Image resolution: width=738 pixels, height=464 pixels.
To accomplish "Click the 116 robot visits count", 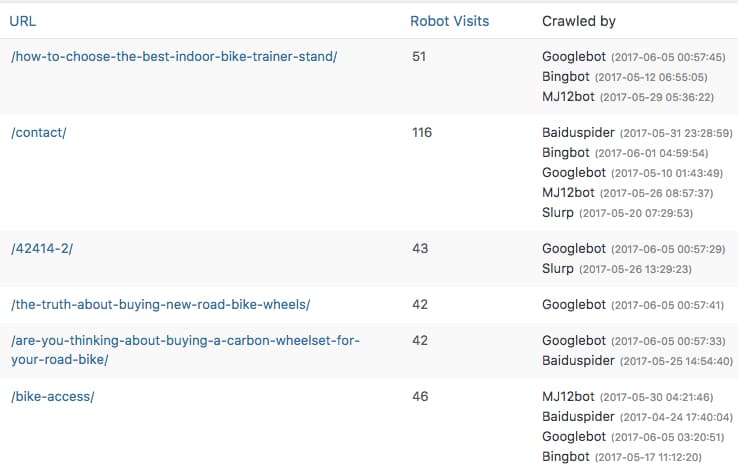I will point(422,133).
